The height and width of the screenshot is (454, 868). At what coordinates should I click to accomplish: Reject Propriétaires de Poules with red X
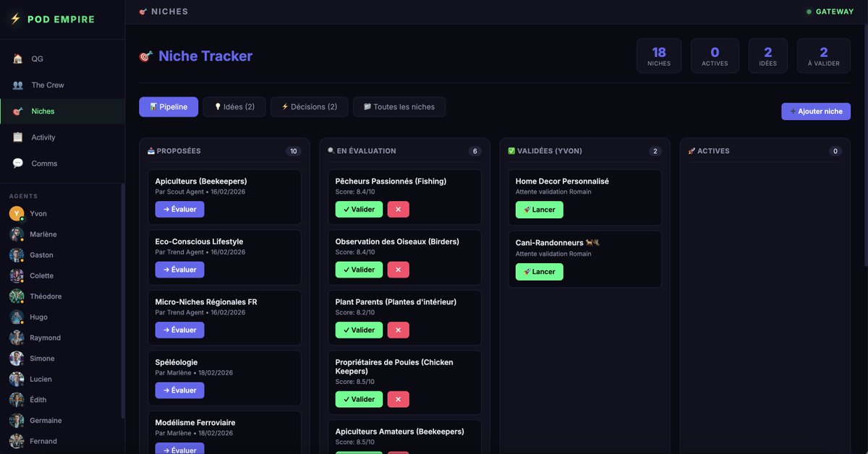398,400
